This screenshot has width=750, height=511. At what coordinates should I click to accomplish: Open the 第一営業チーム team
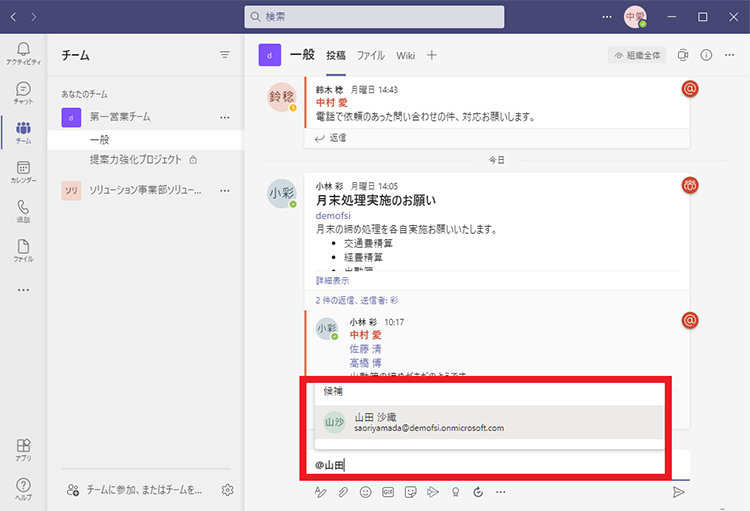145,117
